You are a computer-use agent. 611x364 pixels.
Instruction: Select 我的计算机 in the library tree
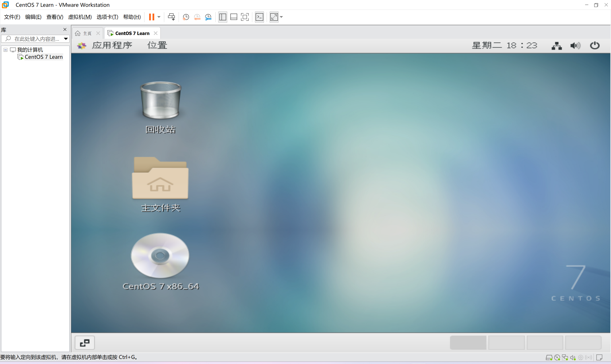[x=30, y=50]
